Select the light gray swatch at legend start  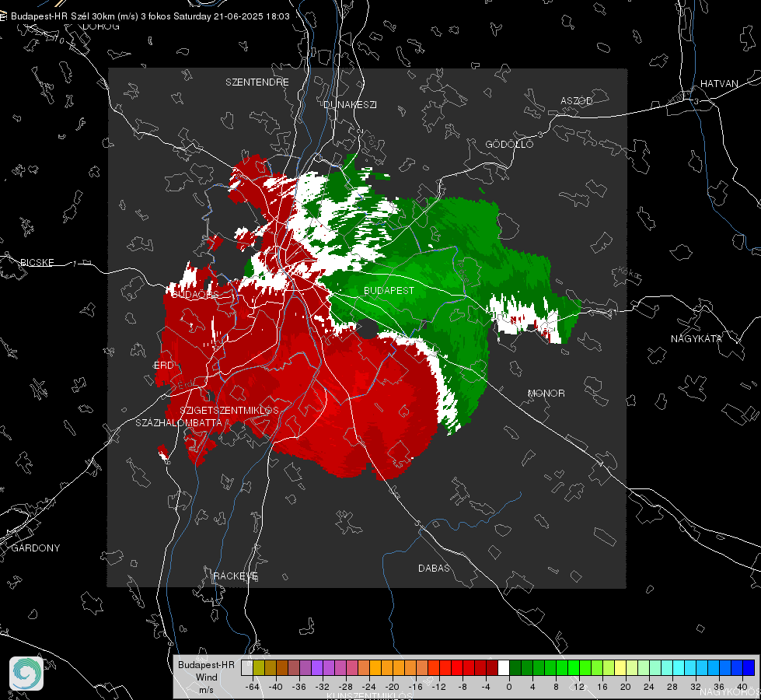[x=247, y=667]
